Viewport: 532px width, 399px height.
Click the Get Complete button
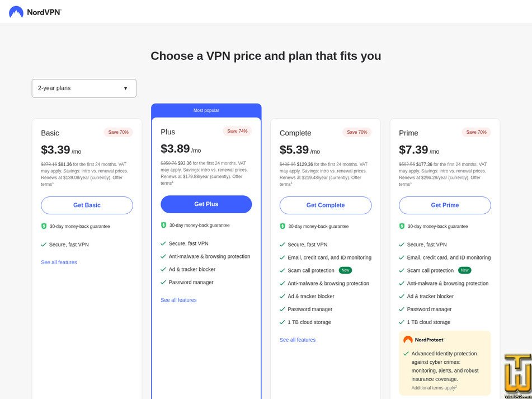pyautogui.click(x=325, y=205)
